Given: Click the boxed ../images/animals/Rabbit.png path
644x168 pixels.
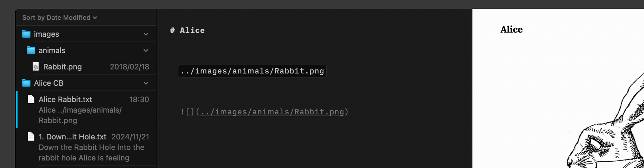Looking at the screenshot, I should click(x=252, y=71).
